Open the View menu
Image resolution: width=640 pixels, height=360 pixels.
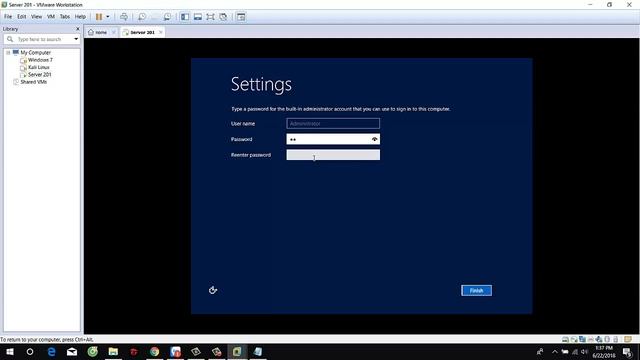36,17
